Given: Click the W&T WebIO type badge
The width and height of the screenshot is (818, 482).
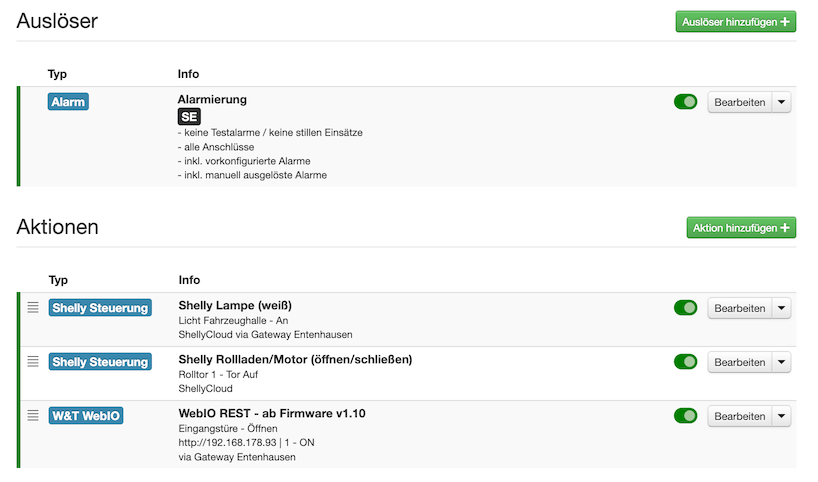Looking at the screenshot, I should (86, 415).
